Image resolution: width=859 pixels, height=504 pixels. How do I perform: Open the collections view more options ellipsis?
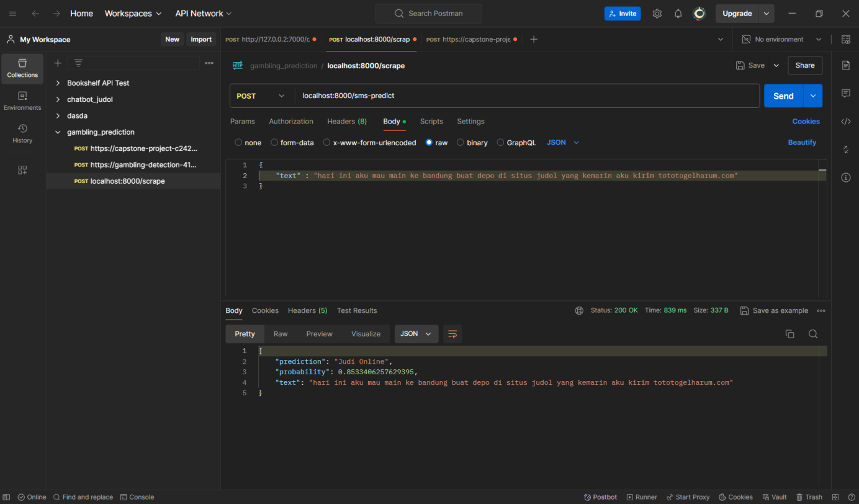tap(209, 63)
